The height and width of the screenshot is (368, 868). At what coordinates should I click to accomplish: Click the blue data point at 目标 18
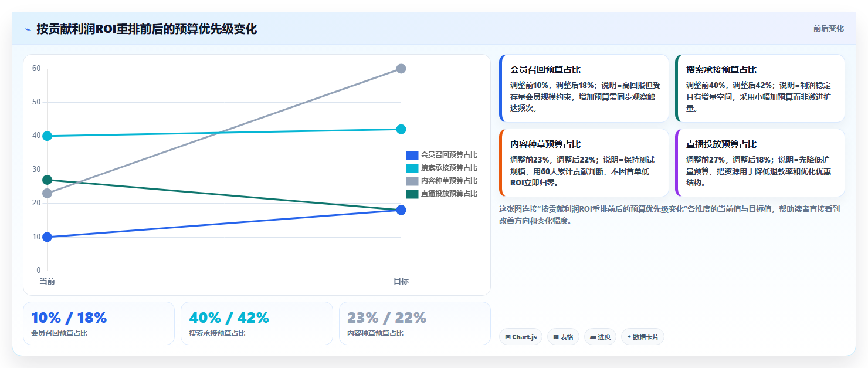[401, 210]
